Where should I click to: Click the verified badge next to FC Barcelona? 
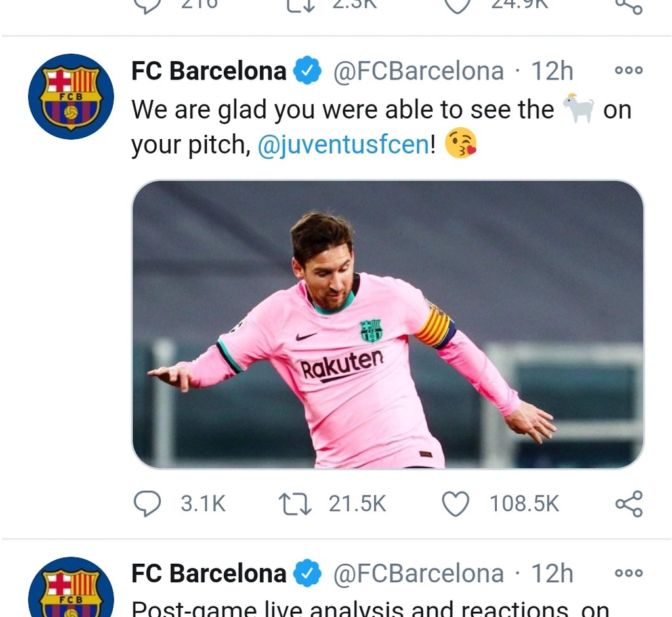307,70
